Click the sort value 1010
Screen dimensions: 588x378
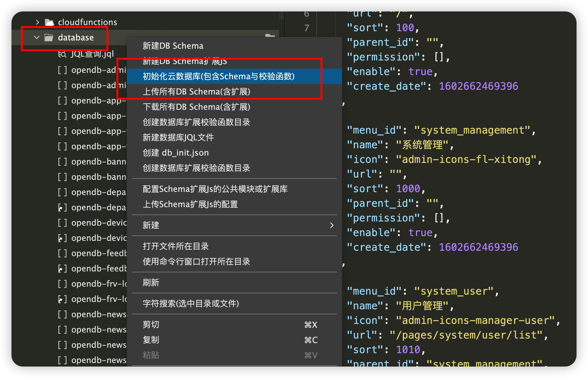pos(408,350)
